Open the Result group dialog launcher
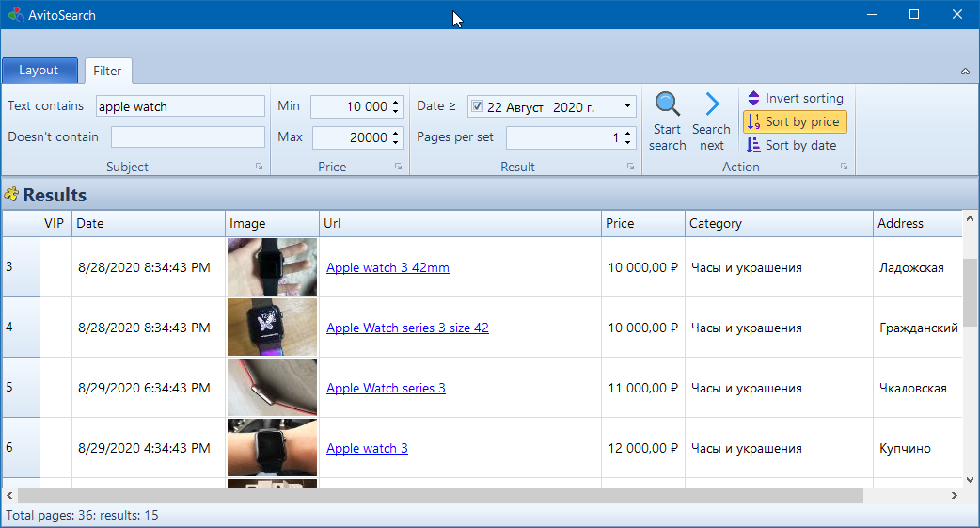The height and width of the screenshot is (528, 980). tap(631, 167)
